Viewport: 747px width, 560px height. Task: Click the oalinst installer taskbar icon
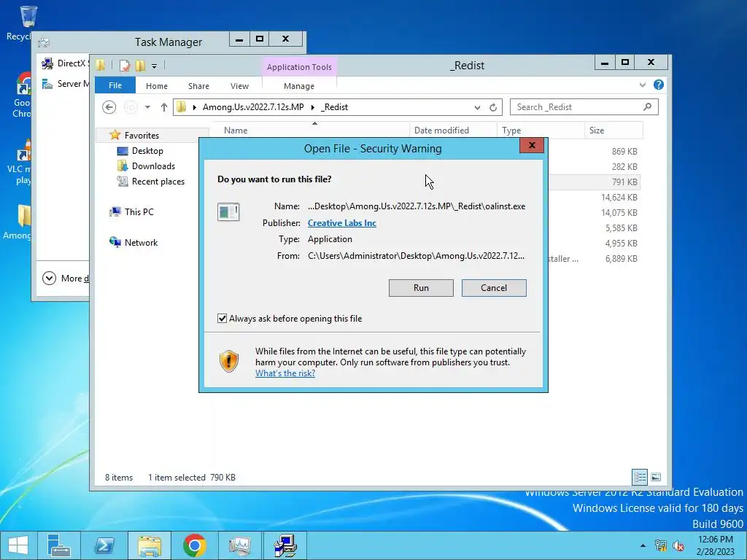point(285,545)
